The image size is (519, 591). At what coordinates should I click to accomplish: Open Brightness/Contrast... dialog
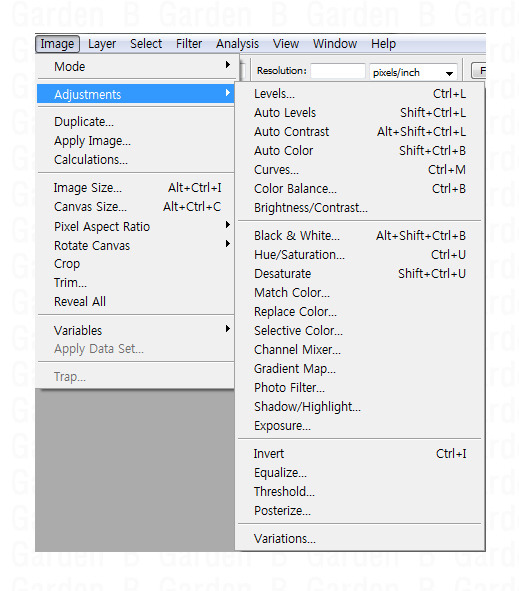pos(360,208)
